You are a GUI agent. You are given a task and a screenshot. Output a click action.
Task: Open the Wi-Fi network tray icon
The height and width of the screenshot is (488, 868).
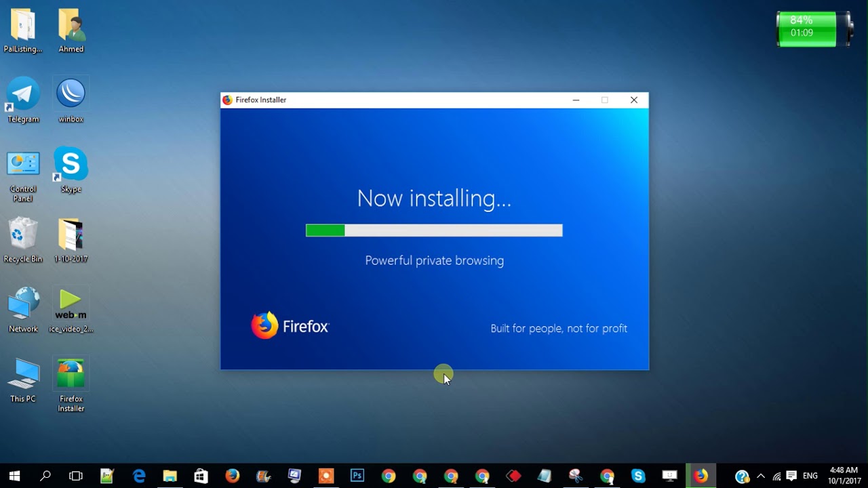[776, 476]
